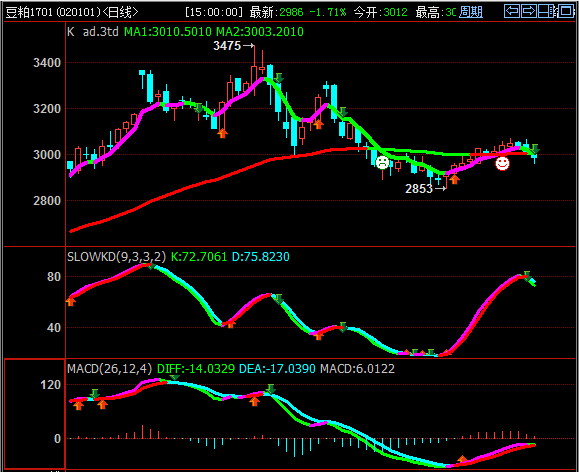Select the DEA:-17.0390 value label

coord(277,368)
